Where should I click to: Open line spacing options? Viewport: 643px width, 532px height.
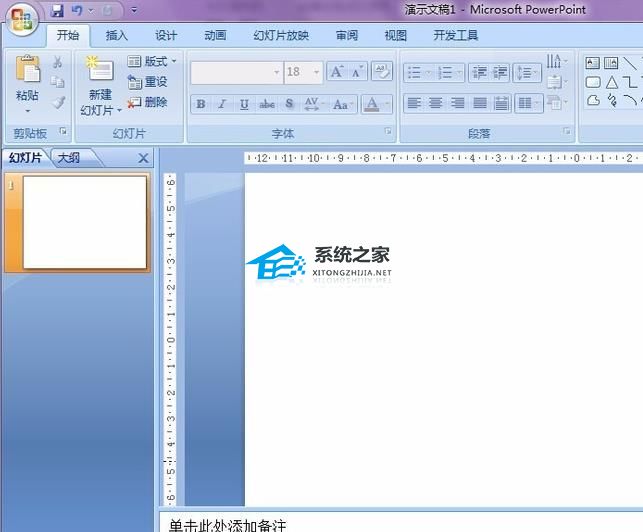527,73
